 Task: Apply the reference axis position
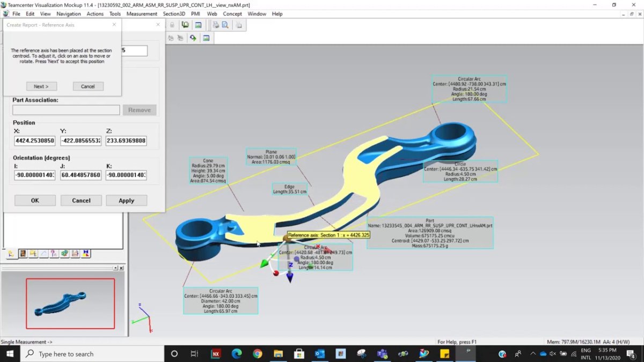tap(126, 200)
